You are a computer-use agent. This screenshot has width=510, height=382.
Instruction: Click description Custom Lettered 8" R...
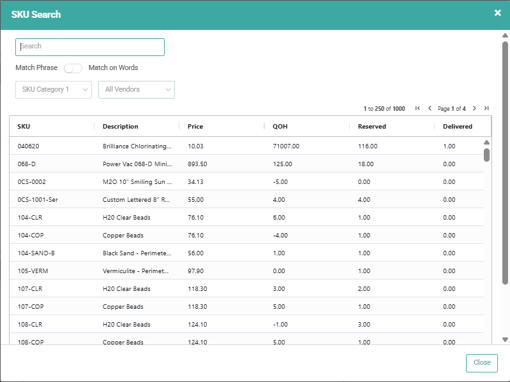tap(136, 200)
